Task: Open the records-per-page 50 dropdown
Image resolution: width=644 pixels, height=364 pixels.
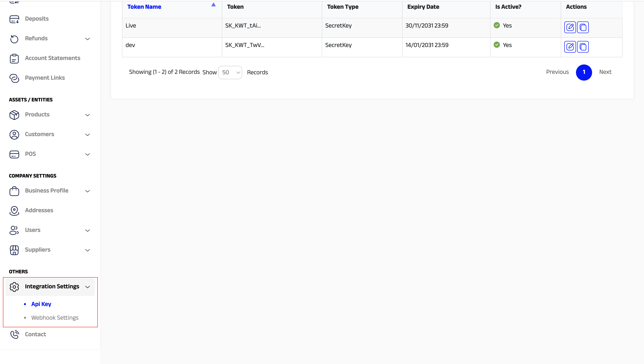Action: coord(230,73)
